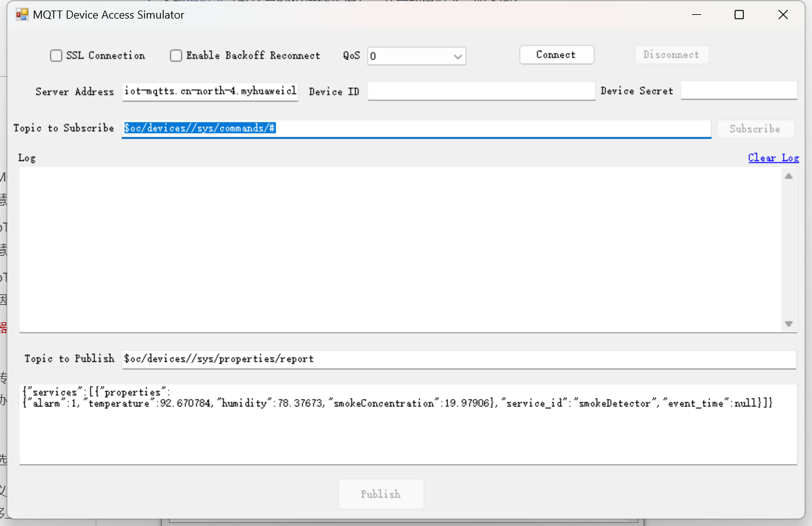Click the Log scrollbar up arrow
The width and height of the screenshot is (812, 526).
[788, 177]
